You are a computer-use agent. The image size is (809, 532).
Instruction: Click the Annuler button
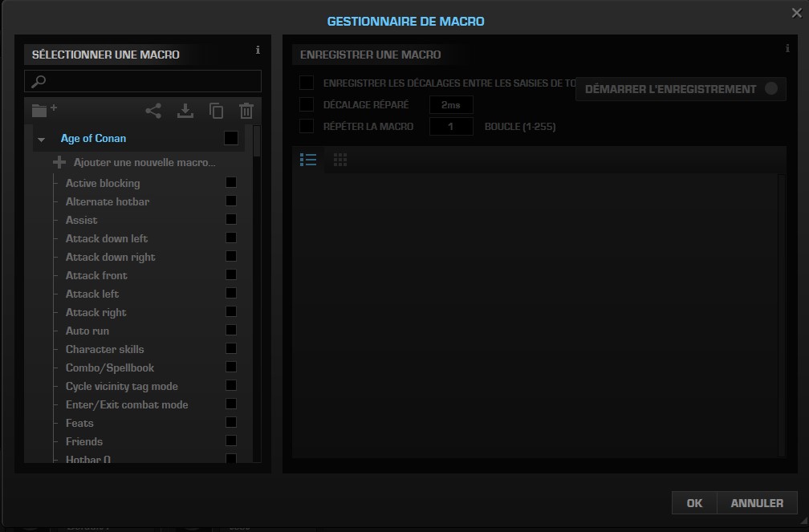click(757, 503)
